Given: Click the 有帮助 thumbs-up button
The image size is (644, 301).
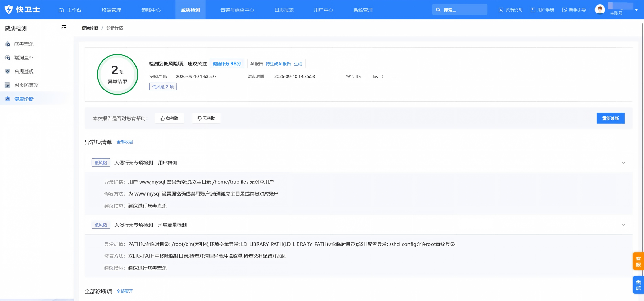Looking at the screenshot, I should (x=169, y=118).
